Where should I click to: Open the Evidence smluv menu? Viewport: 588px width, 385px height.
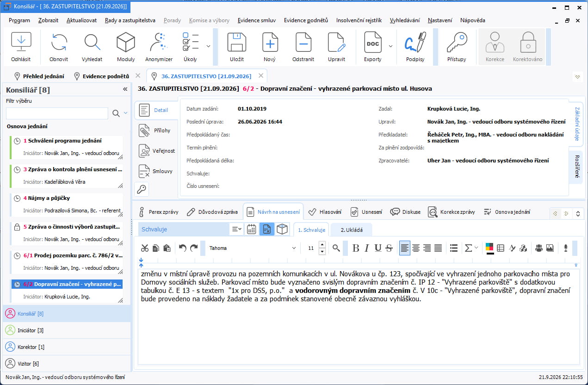click(x=257, y=20)
